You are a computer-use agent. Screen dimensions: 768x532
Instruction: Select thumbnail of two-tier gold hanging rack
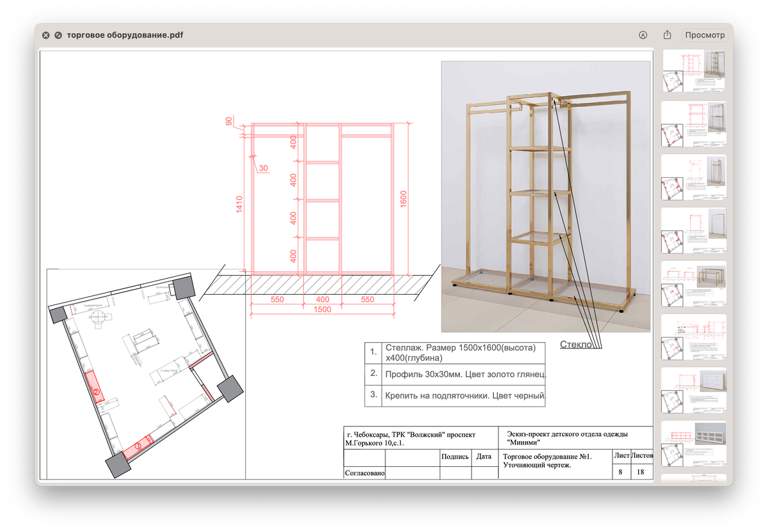point(694,125)
